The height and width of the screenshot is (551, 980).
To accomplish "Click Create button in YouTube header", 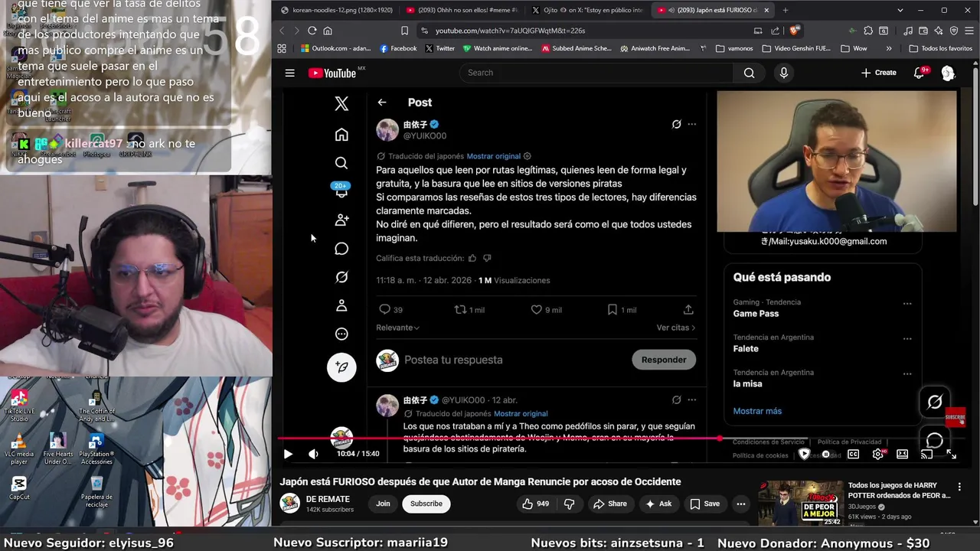I will click(x=879, y=73).
